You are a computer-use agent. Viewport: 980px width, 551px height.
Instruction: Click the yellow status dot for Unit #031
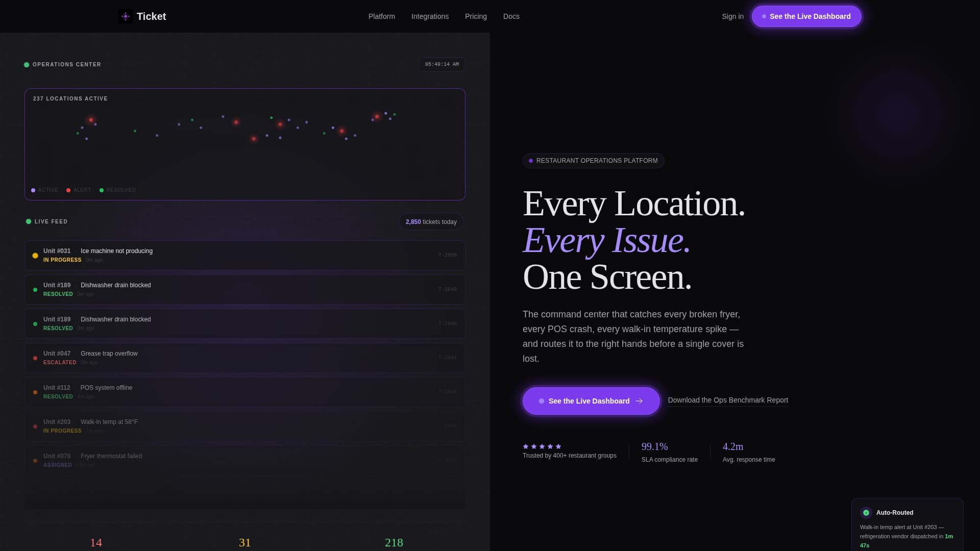(35, 256)
